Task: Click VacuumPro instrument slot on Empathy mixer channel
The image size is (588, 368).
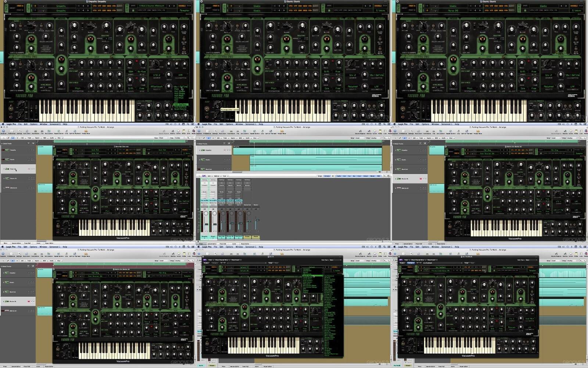Action: pos(204,201)
